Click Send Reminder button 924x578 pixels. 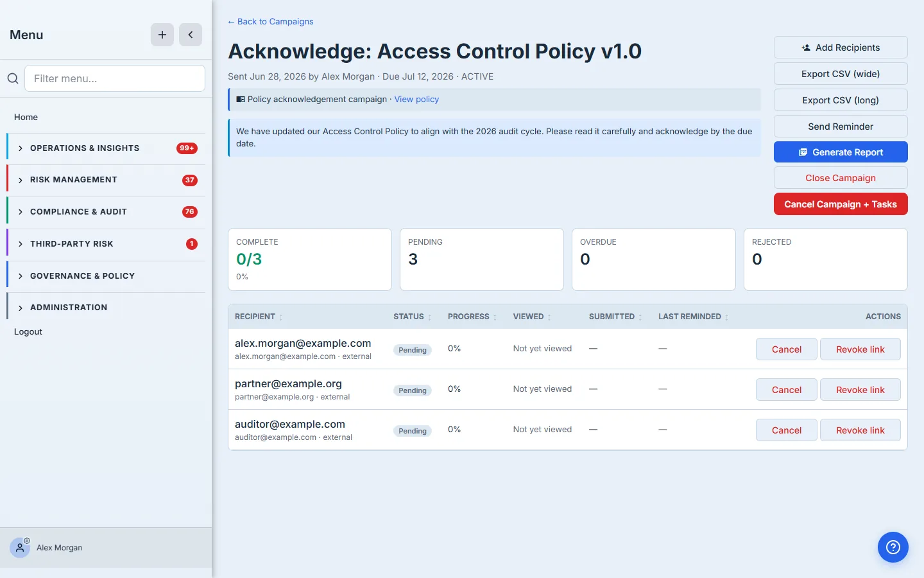841,127
